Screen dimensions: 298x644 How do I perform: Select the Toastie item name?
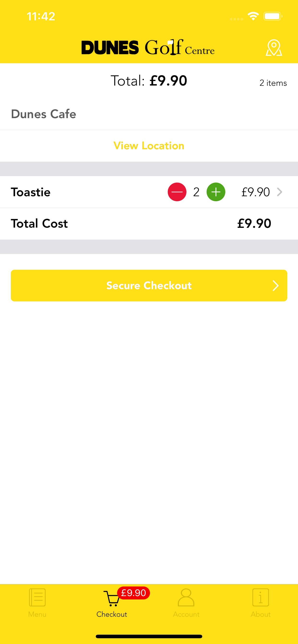30,192
